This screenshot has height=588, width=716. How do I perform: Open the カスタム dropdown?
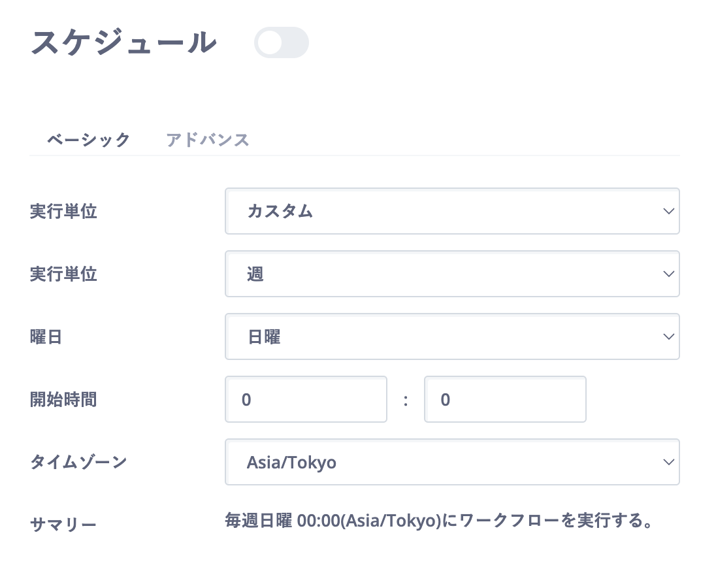point(451,211)
